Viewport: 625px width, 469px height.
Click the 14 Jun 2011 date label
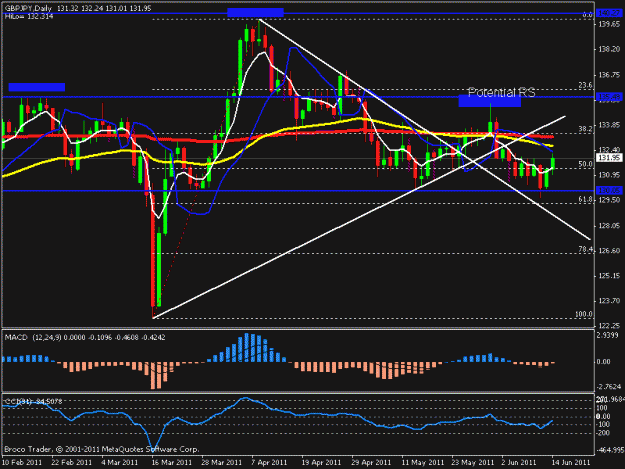pyautogui.click(x=571, y=462)
